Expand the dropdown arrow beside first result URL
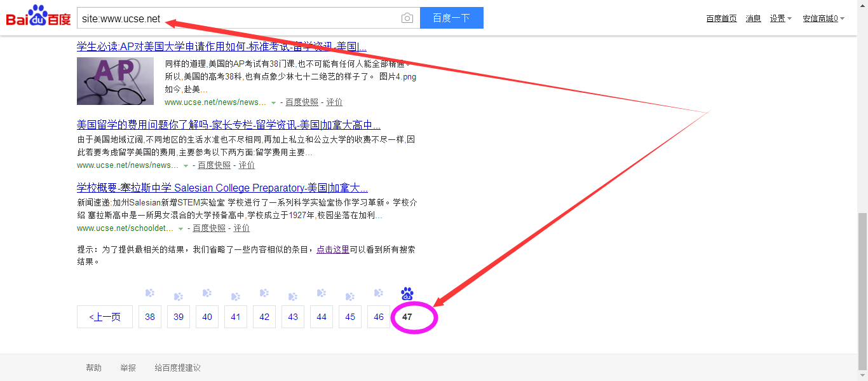The image size is (868, 381). coord(273,103)
